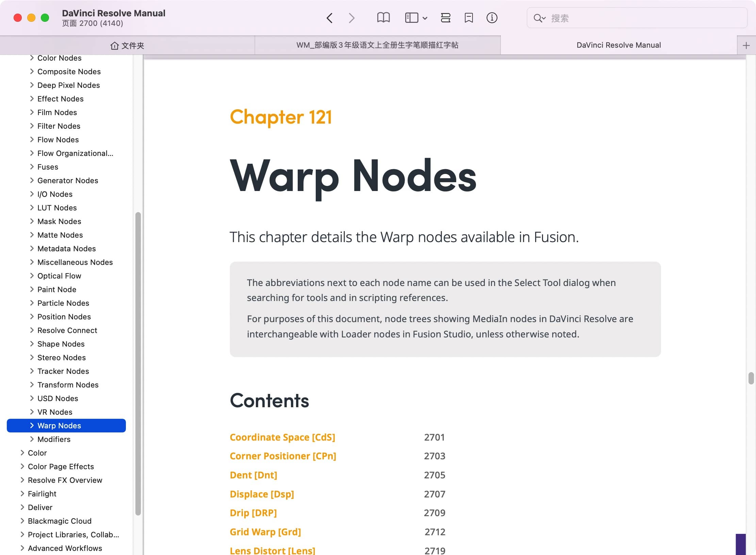Open Corner Positioner [CPn] link
The image size is (756, 555).
283,456
